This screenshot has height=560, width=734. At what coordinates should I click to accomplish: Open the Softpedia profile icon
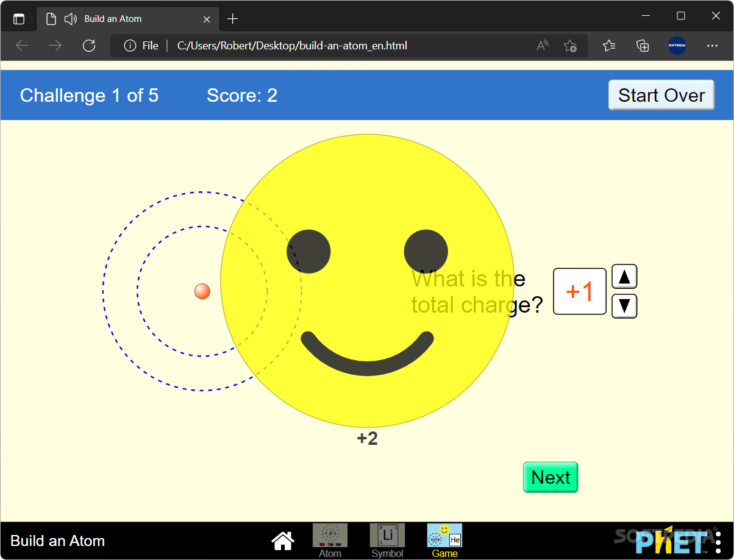pos(677,46)
